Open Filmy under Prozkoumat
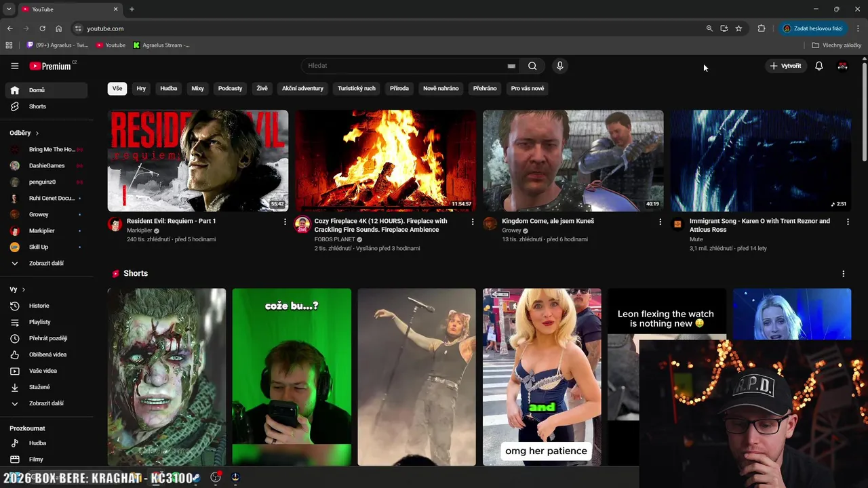This screenshot has width=868, height=488. pos(47,460)
